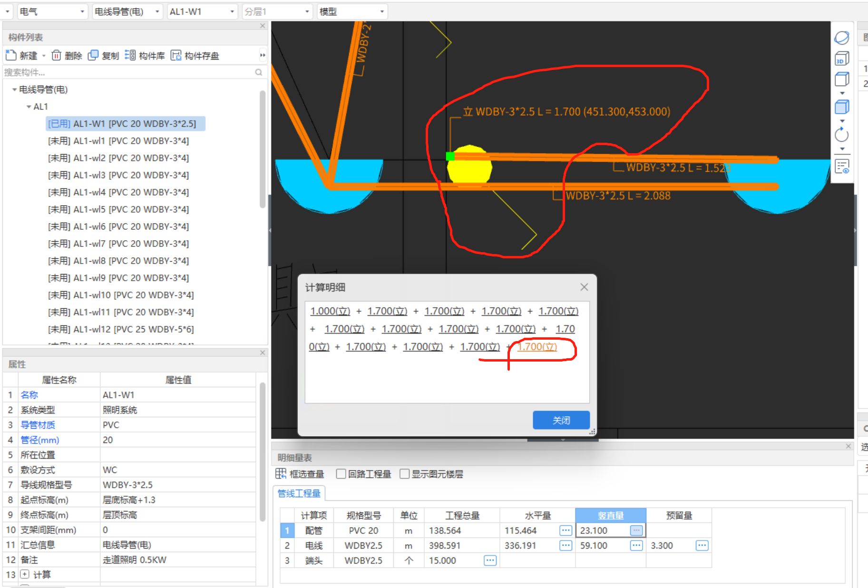Open the 新建 dropdown arrow

point(44,56)
